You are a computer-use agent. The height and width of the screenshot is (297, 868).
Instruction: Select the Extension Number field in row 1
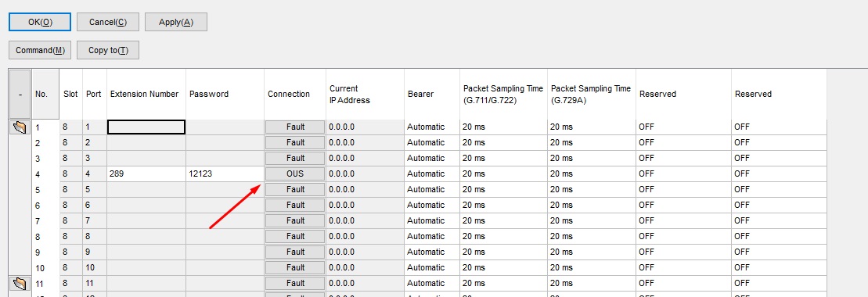point(146,127)
